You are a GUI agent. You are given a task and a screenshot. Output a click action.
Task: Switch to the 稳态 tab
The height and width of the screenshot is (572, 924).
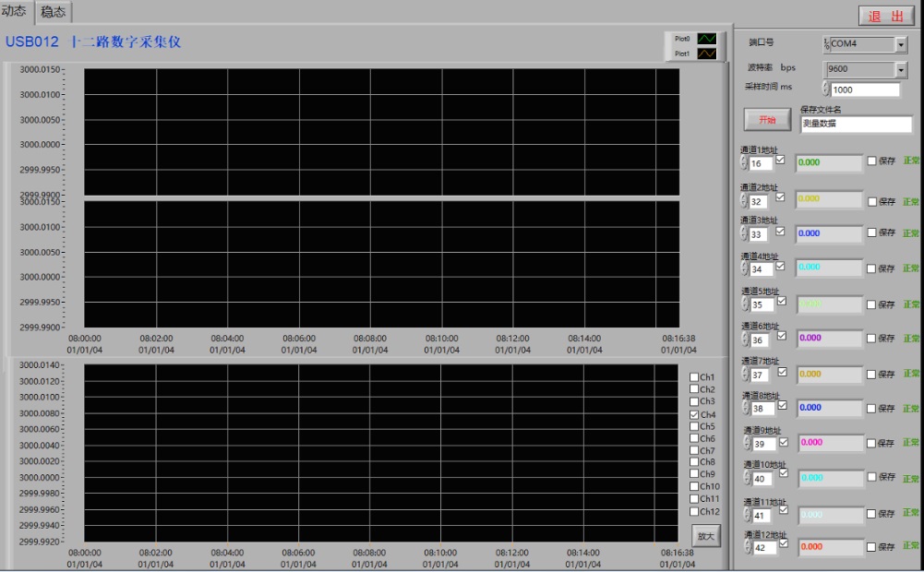coord(54,12)
